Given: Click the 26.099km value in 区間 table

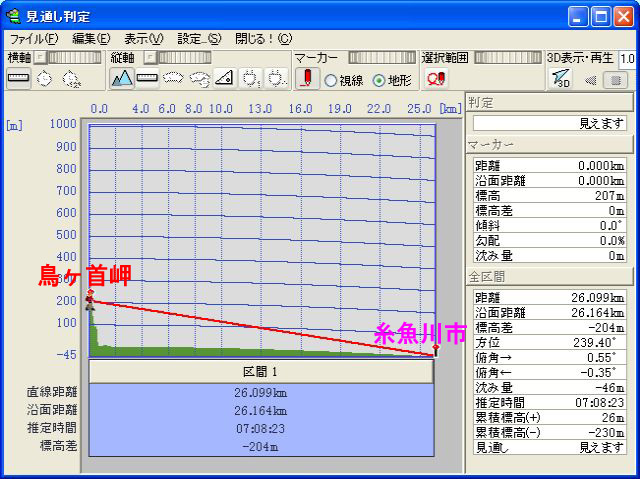Looking at the screenshot, I should pos(260,393).
